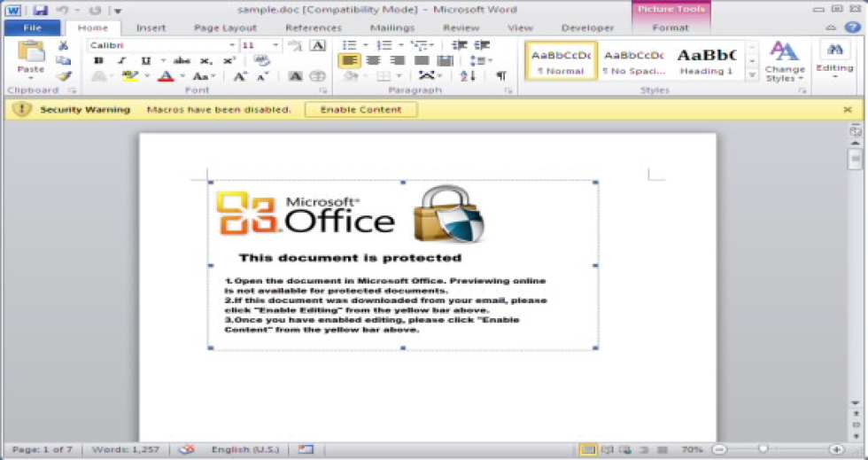Toggle Underline formatting with the U button

pyautogui.click(x=145, y=60)
